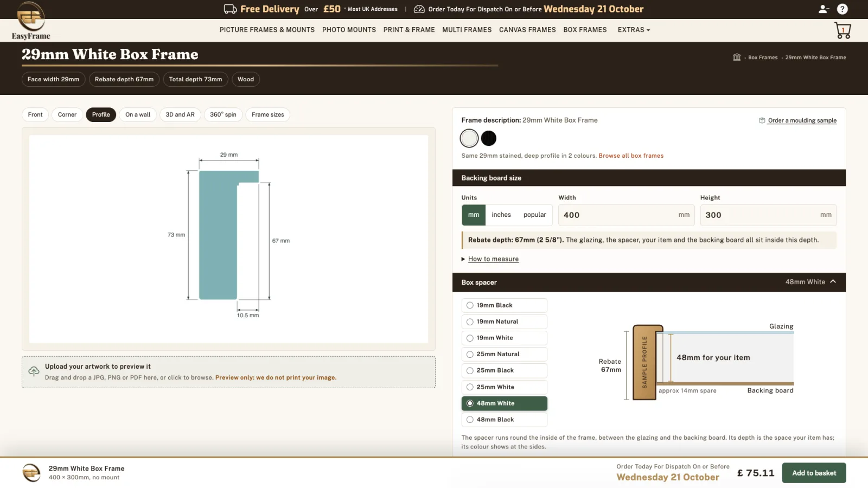
Task: Switch to the Corner view tab
Action: click(x=67, y=114)
